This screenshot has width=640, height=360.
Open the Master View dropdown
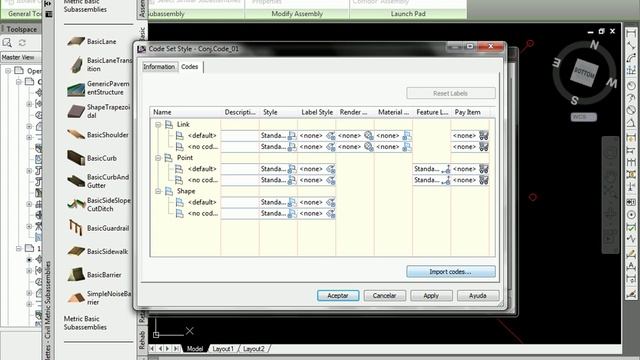pos(20,57)
